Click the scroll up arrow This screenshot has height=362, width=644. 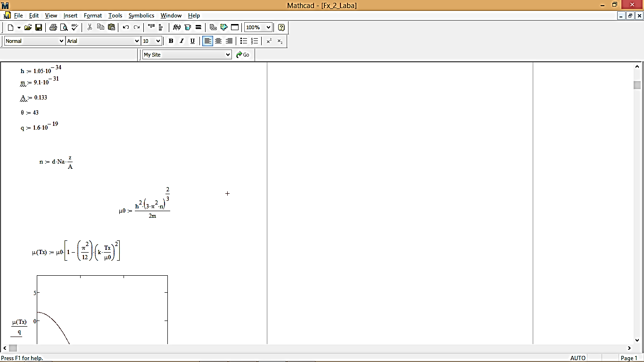637,66
